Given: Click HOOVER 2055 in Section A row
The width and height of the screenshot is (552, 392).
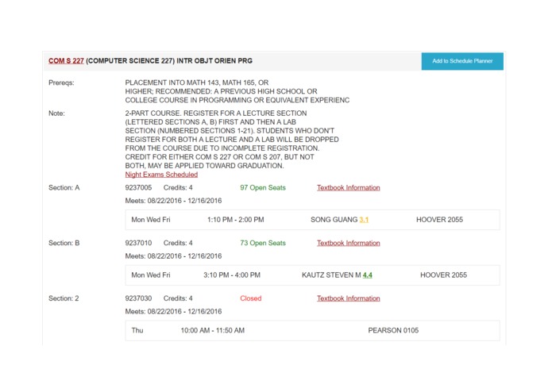Looking at the screenshot, I should point(439,220).
